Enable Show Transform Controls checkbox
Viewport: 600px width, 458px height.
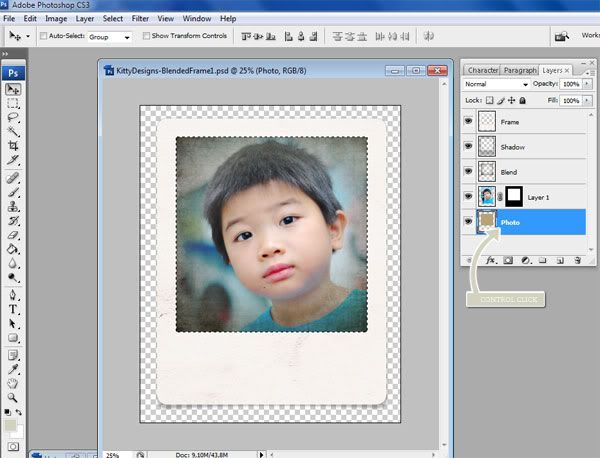(x=146, y=36)
